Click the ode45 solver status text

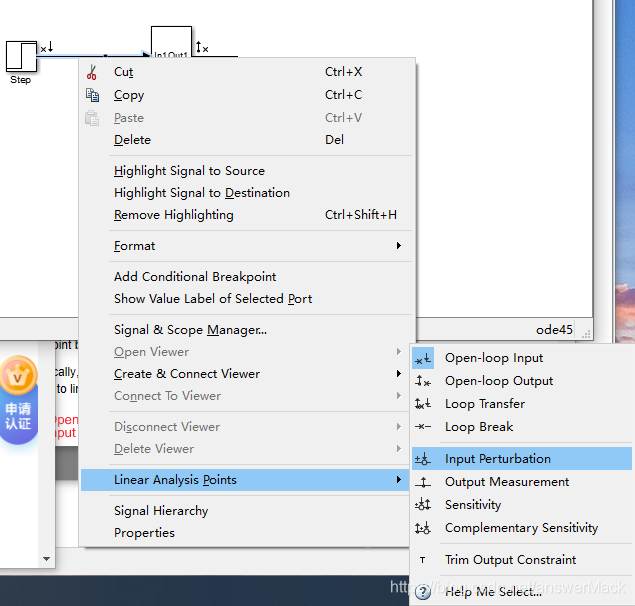click(x=554, y=330)
